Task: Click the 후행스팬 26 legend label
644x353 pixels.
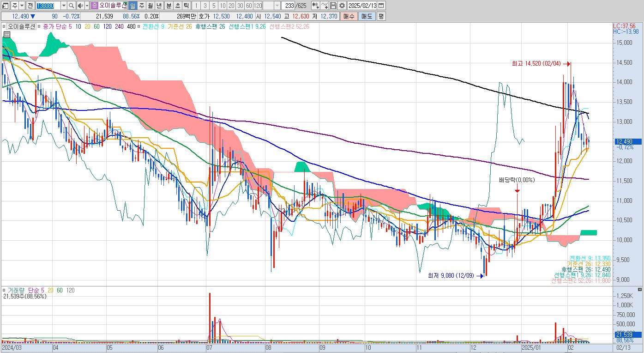Action: (x=210, y=26)
